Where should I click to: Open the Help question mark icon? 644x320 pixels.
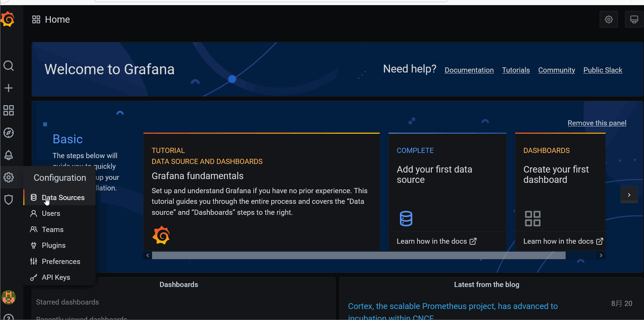(9, 317)
